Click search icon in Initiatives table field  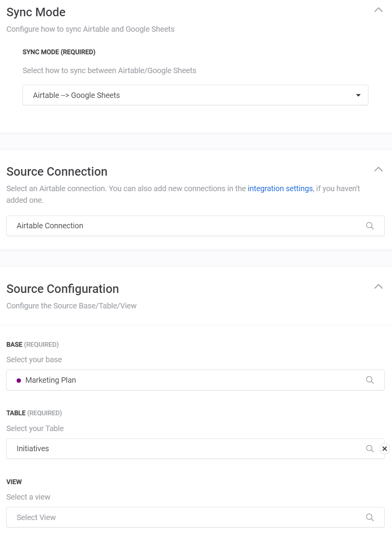click(370, 448)
